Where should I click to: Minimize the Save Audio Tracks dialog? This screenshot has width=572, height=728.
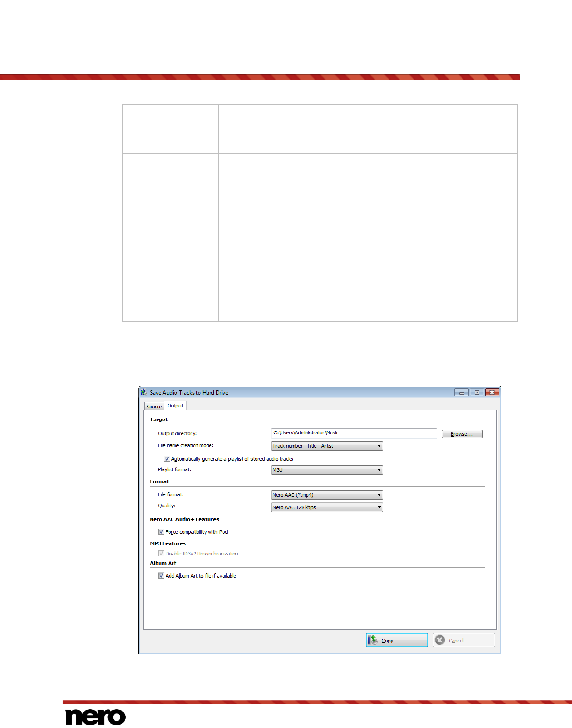click(462, 393)
